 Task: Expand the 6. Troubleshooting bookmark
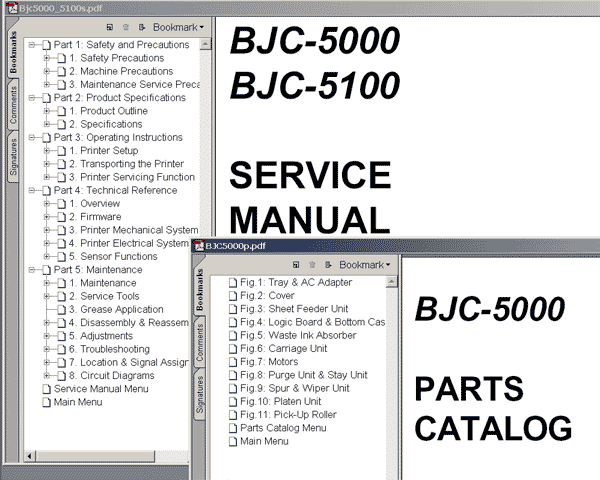(x=47, y=349)
